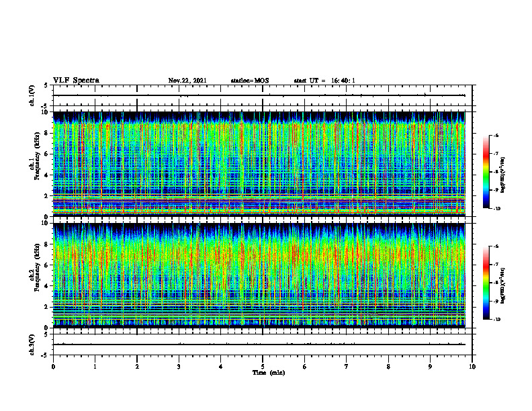Click the ch.2 "Frequency (kHz)" axis label
The image size is (532, 411).
coord(37,268)
